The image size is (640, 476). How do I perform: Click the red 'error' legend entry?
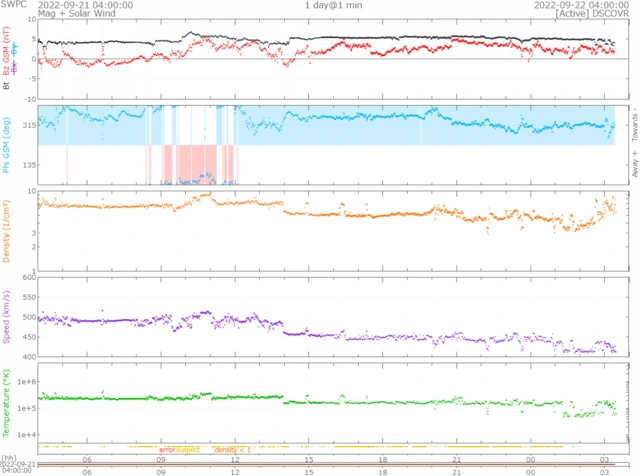point(167,450)
